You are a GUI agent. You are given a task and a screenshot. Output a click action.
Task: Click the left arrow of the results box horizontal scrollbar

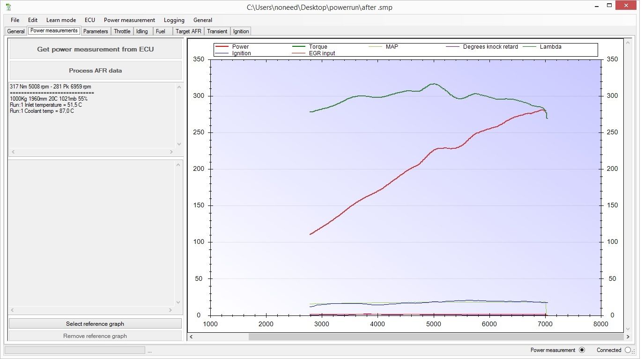[x=13, y=152]
